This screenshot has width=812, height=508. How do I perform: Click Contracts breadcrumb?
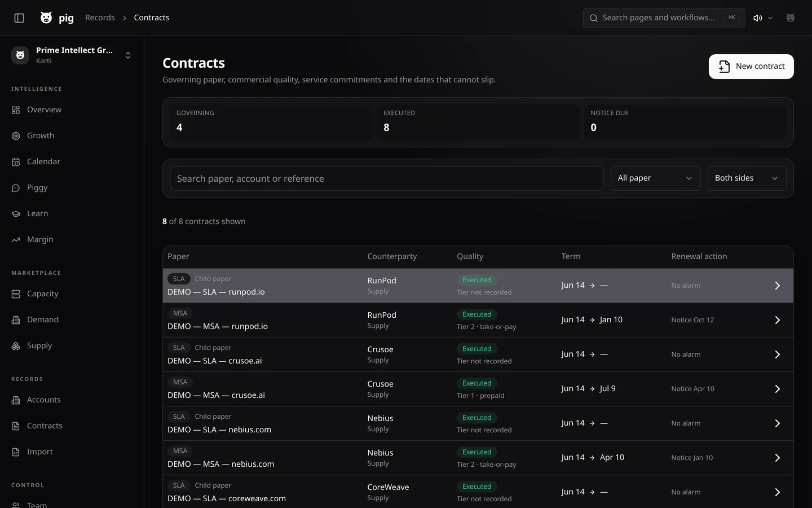point(152,18)
